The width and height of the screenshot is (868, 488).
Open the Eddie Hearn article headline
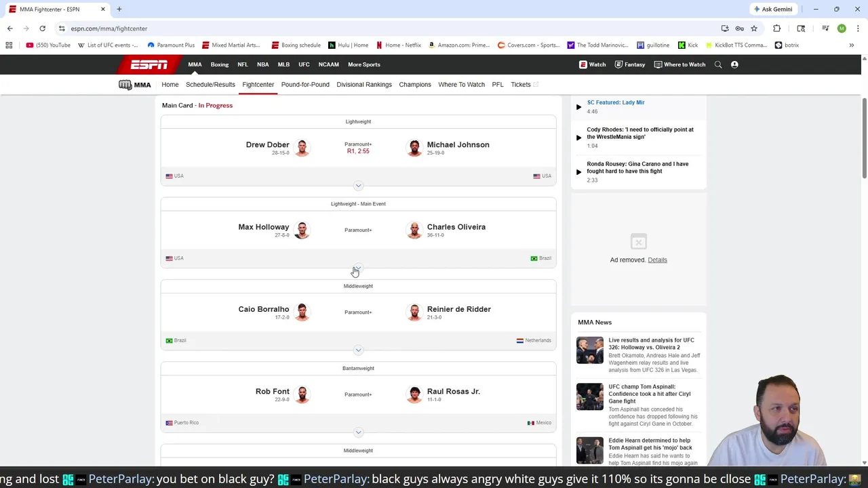[x=650, y=444]
